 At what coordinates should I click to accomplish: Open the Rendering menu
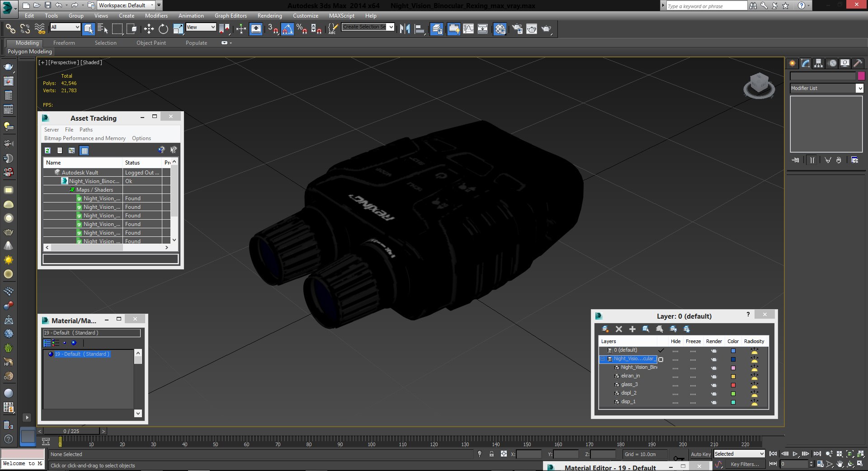[x=269, y=16]
